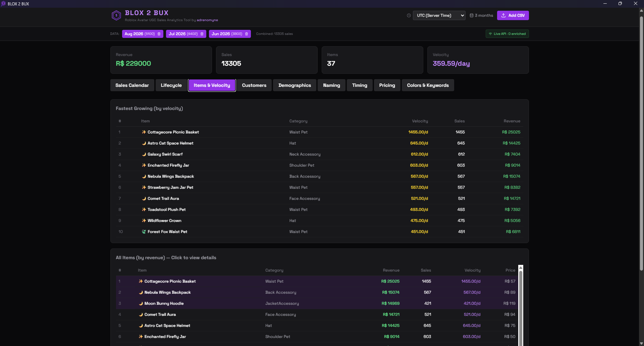Click the Live API - 0 enriched badge

click(x=507, y=34)
